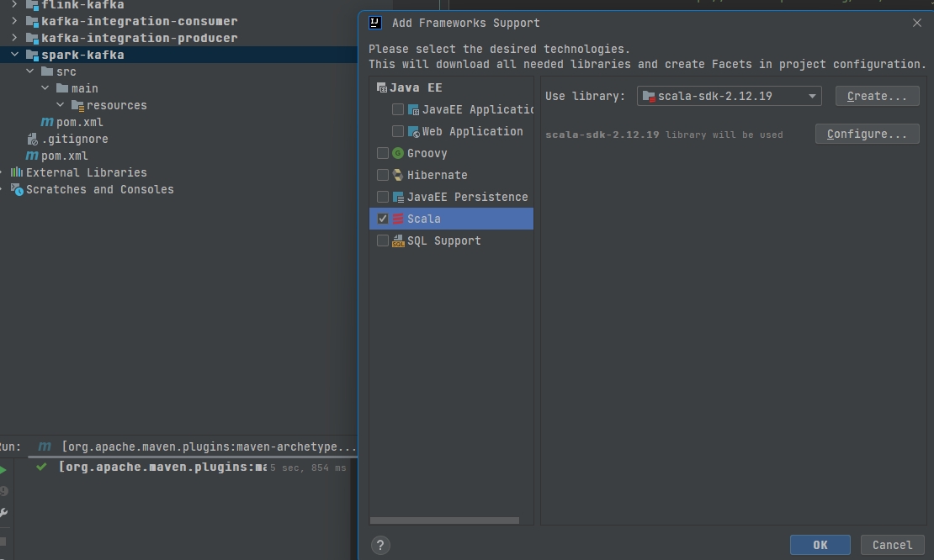
Task: Click the Java EE group label
Action: [x=416, y=88]
